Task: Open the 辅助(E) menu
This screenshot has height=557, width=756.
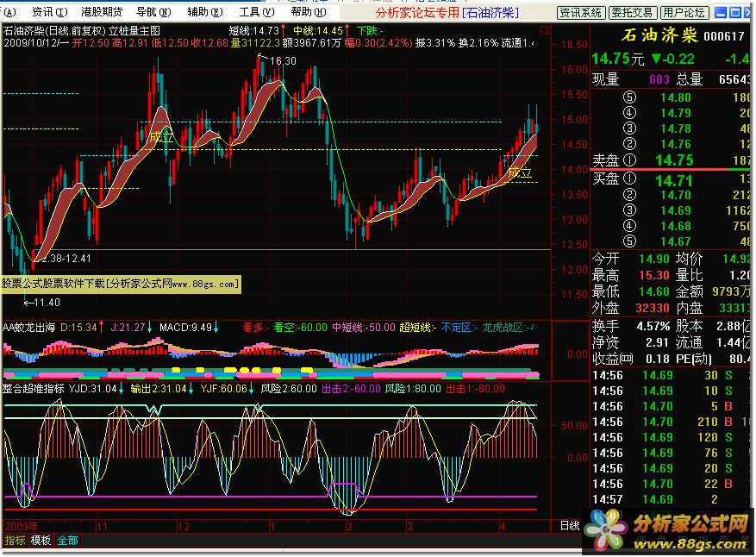Action: [x=205, y=12]
